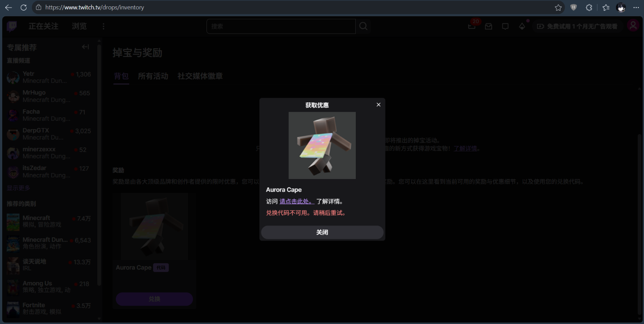Click the Twitch 搜索 search box
The width and height of the screenshot is (644, 324).
(x=281, y=26)
